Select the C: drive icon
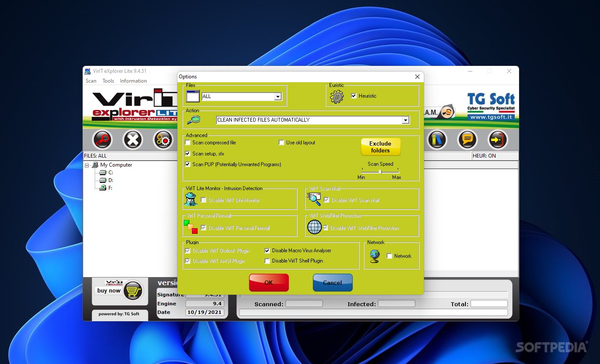The height and width of the screenshot is (364, 600). [x=102, y=173]
